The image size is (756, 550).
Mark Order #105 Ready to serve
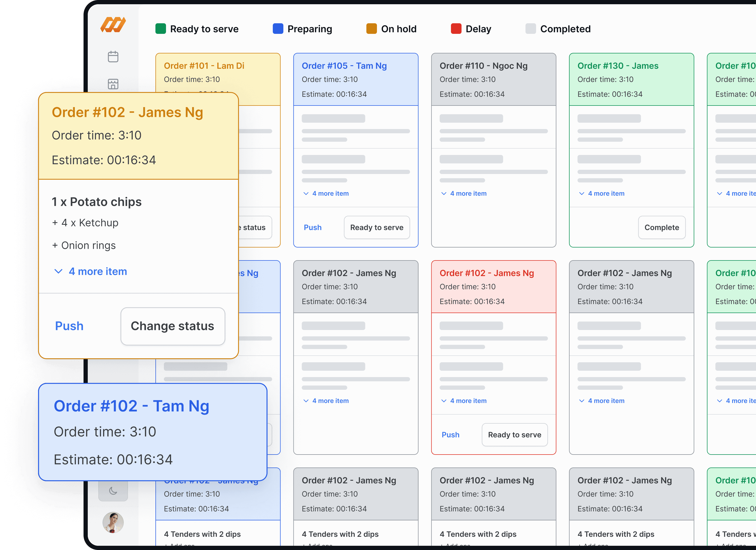377,227
